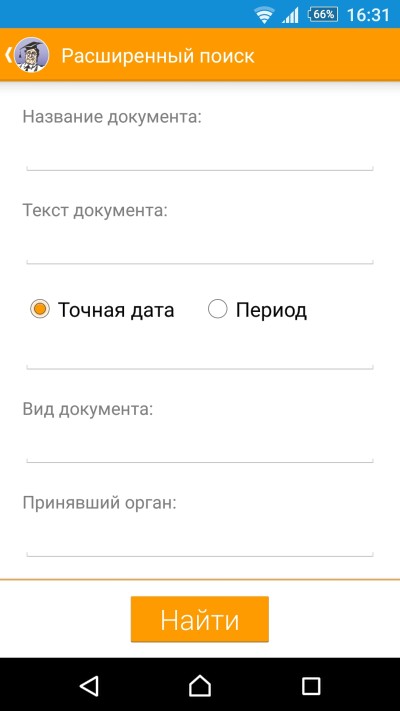Tap the Расширенный поиск header title
Image resolution: width=400 pixels, height=711 pixels.
point(158,56)
